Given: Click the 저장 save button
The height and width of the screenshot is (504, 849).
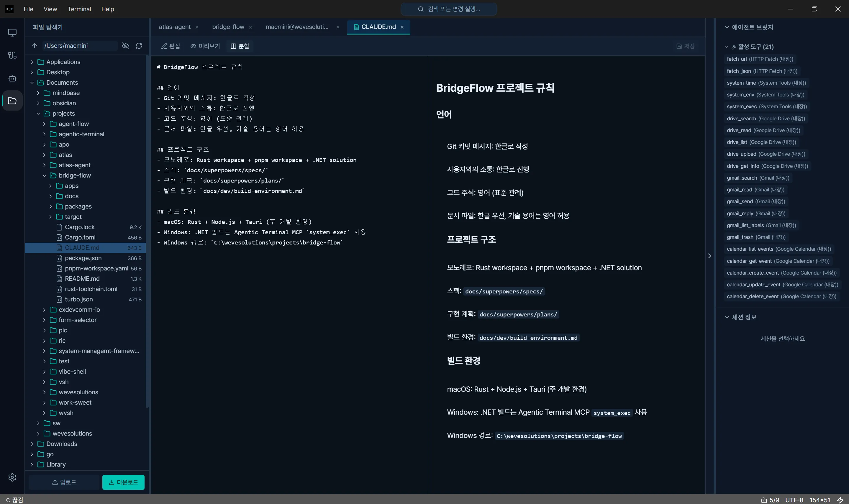Looking at the screenshot, I should tap(686, 46).
